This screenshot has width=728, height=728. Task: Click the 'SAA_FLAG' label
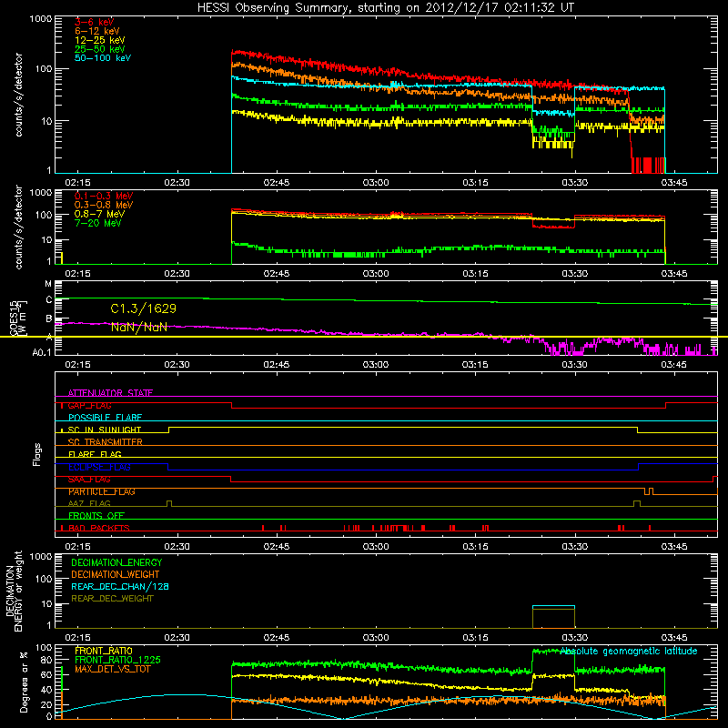(x=89, y=480)
